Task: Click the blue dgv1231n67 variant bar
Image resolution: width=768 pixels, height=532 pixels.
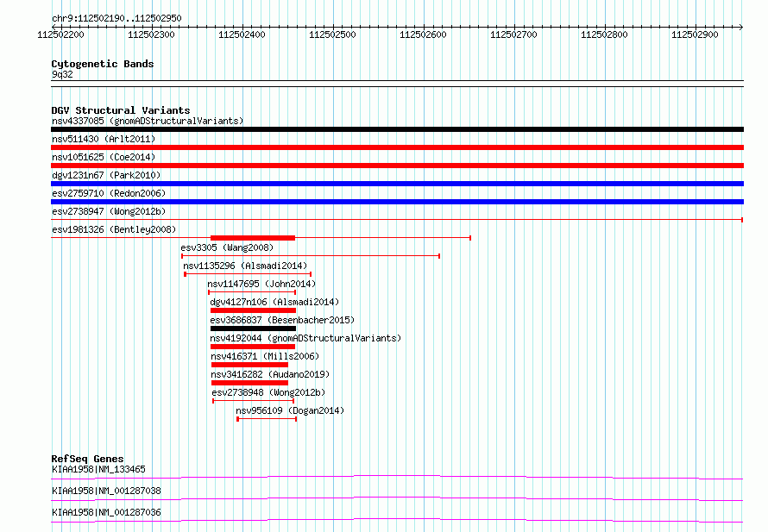Action: pos(397,184)
